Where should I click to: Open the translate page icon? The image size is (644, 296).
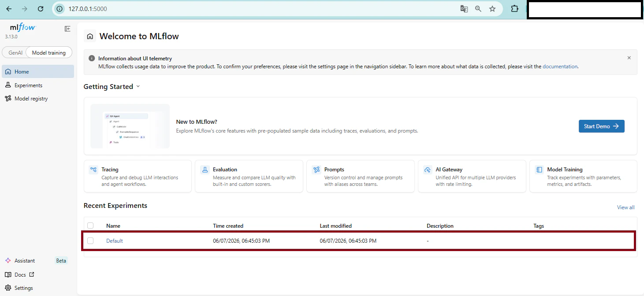click(464, 9)
